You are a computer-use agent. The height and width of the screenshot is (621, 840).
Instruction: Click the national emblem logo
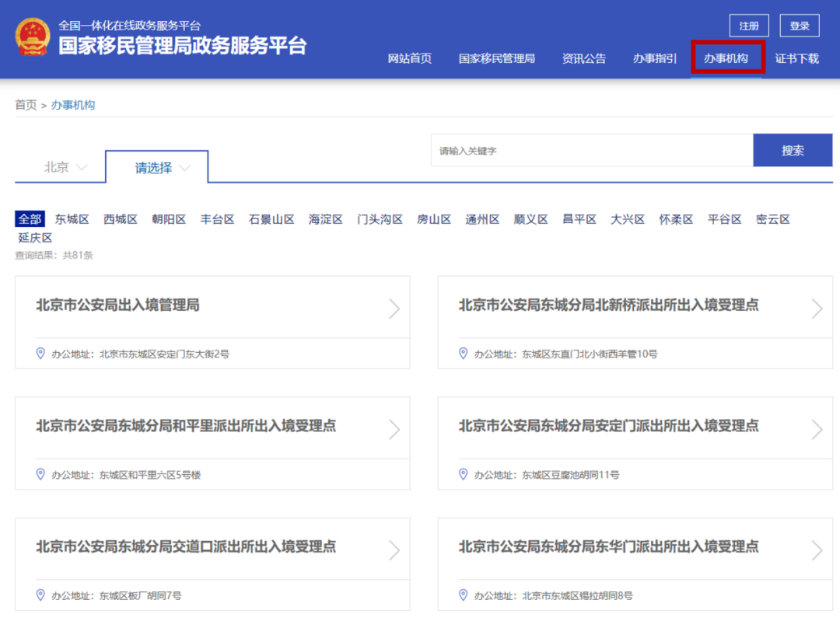point(33,37)
